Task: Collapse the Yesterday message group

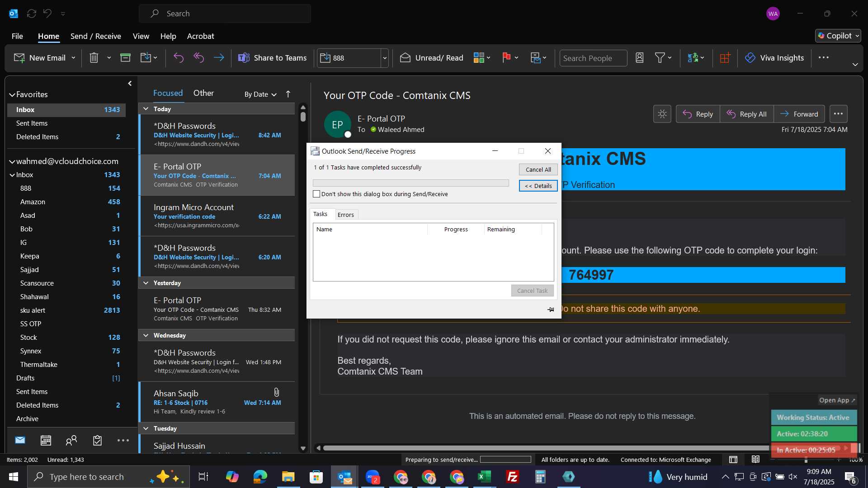Action: click(x=146, y=283)
